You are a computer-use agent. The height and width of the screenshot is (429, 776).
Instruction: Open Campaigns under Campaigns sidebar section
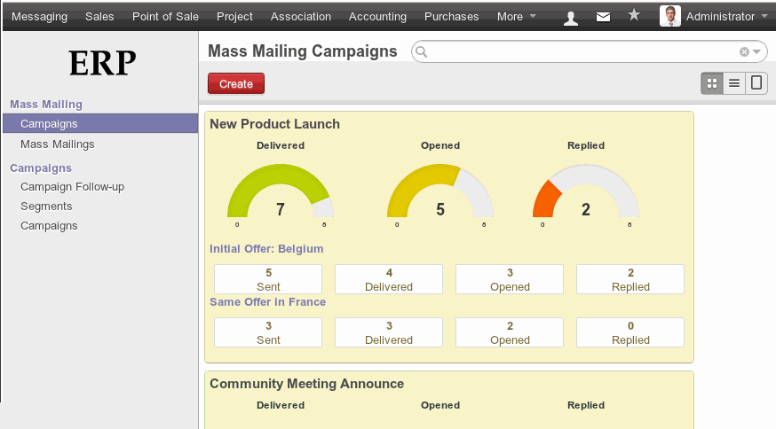coord(48,226)
